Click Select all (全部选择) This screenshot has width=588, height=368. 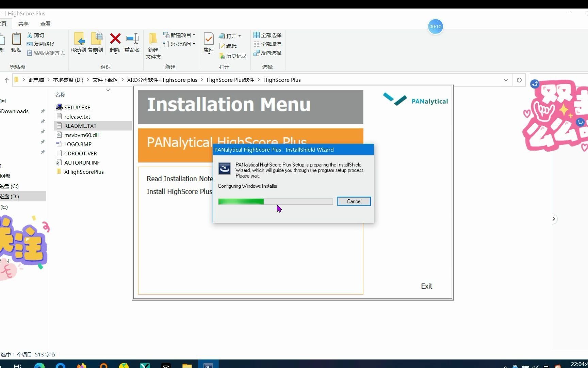pos(267,35)
